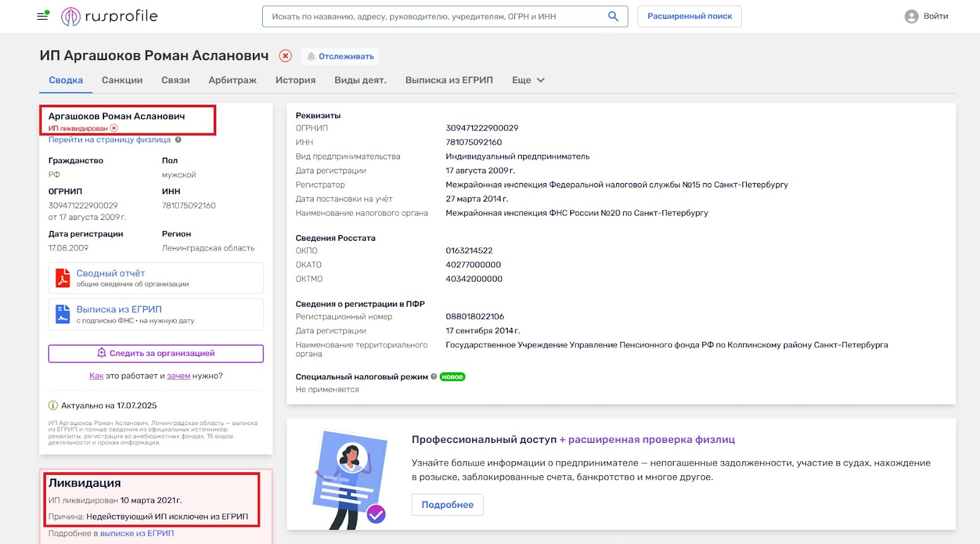Open 'выписке из ЕГРИП' link in Ликвидация

click(x=137, y=534)
